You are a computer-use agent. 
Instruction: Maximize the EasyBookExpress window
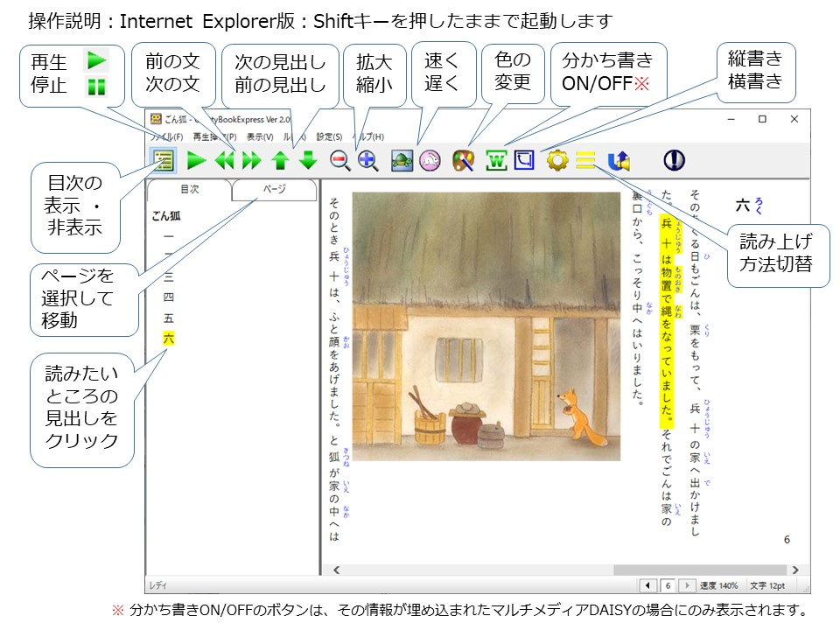(x=762, y=119)
